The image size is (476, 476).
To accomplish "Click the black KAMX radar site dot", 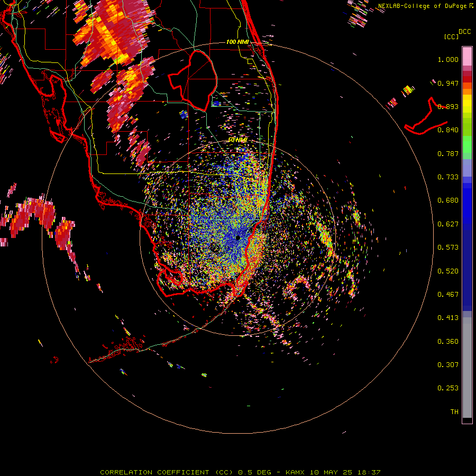I will [237, 237].
